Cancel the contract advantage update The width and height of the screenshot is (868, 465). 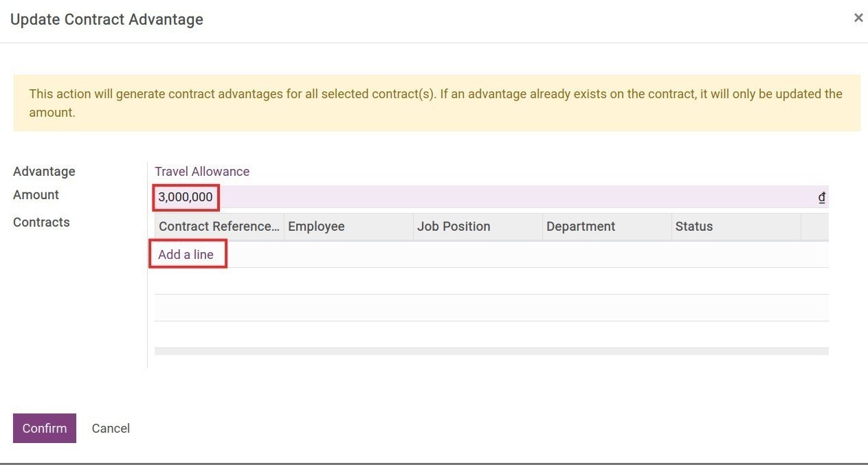[x=111, y=428]
